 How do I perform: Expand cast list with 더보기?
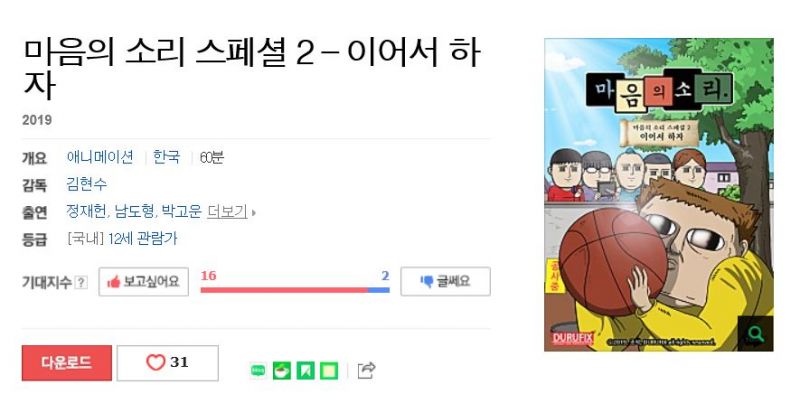[227, 211]
